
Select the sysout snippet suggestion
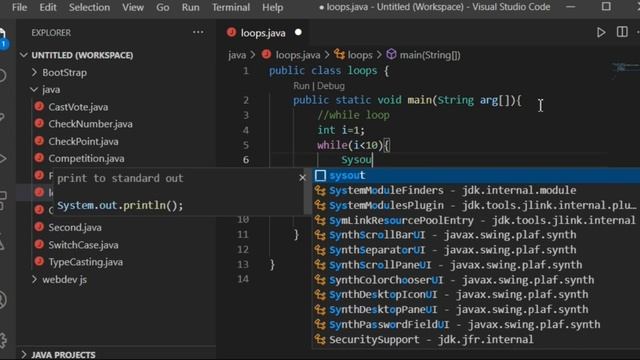coord(476,176)
